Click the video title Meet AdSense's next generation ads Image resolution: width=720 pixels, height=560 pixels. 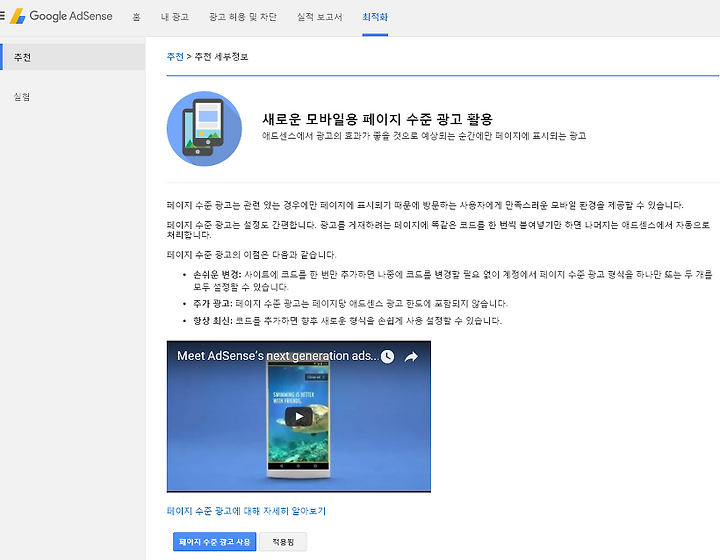278,356
